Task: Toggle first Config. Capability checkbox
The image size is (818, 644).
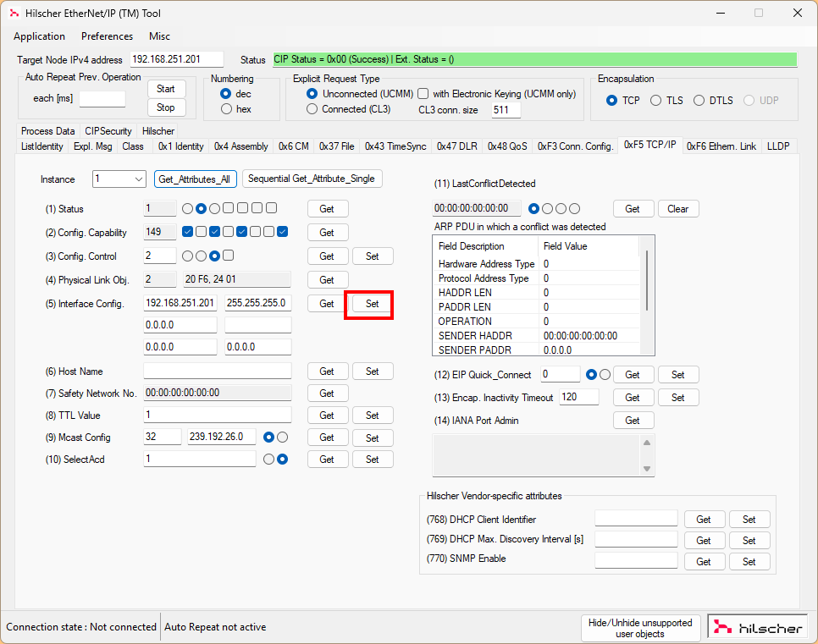Action: click(188, 232)
